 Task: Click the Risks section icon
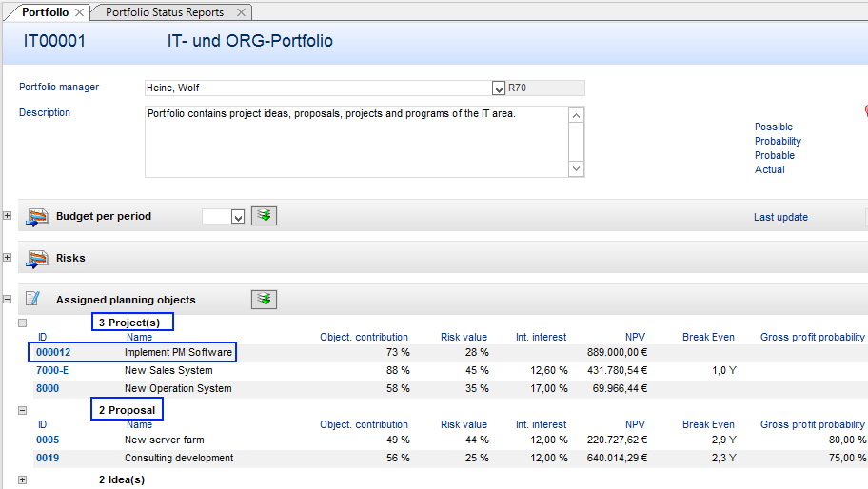point(36,259)
